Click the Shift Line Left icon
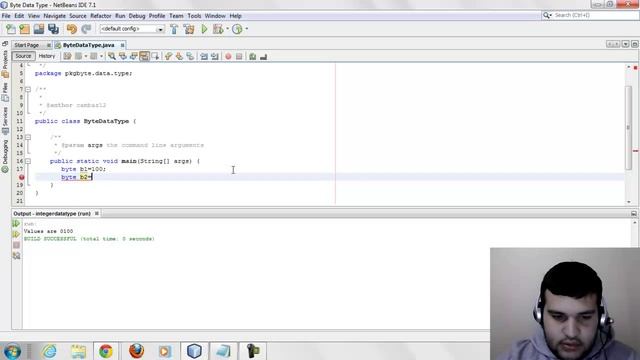The image size is (640, 360). point(204,56)
